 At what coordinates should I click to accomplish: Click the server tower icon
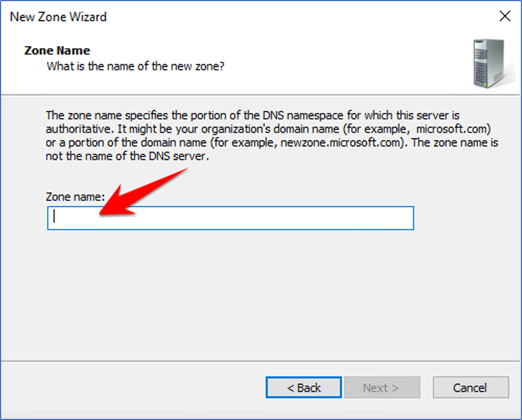pos(489,64)
